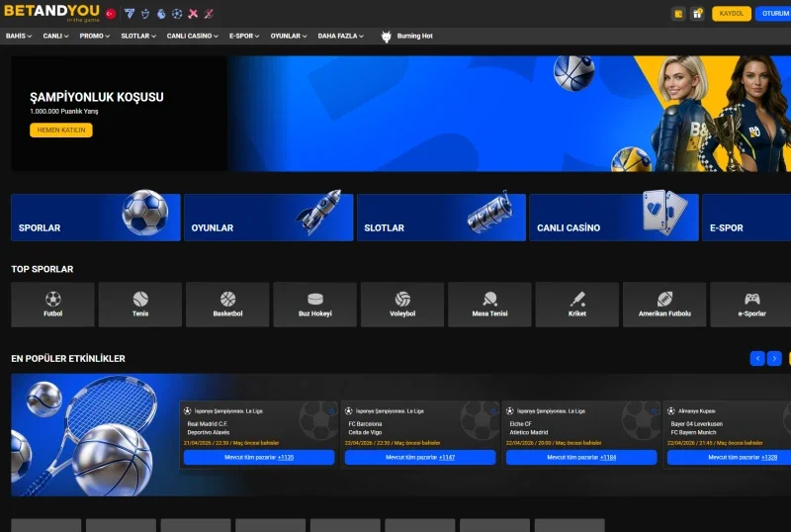The image size is (791, 532).
Task: Click the BETANDYOU logo
Action: pos(52,13)
